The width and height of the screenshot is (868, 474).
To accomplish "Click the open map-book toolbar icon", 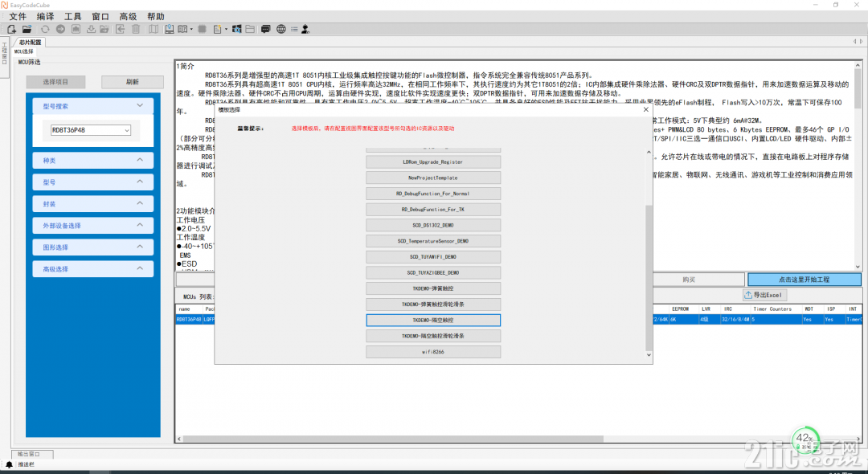I will tap(154, 29).
